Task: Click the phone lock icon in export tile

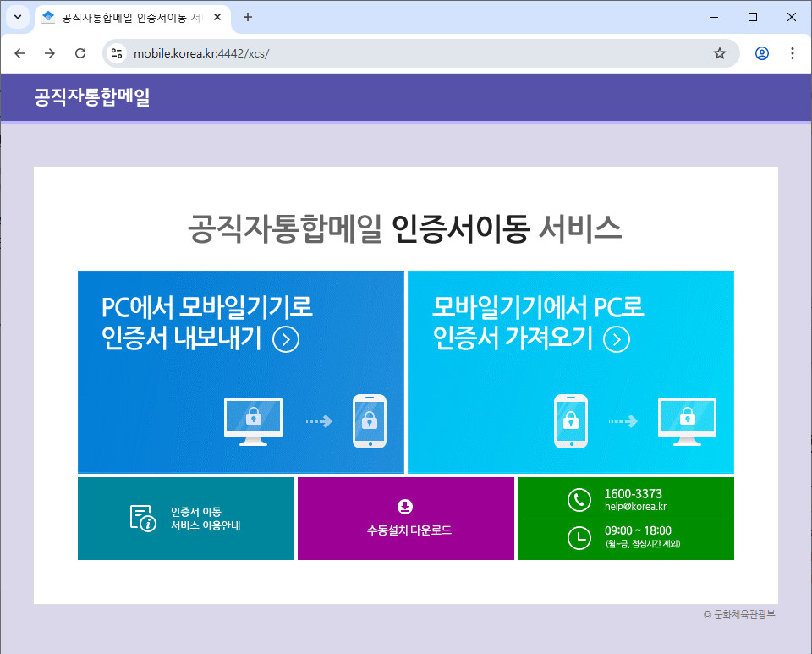Action: pos(370,421)
